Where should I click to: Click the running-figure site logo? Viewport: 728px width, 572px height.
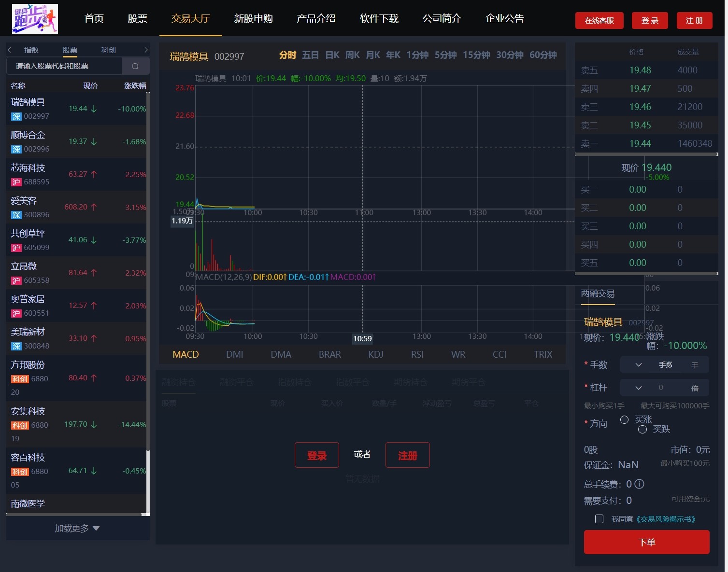(35, 19)
